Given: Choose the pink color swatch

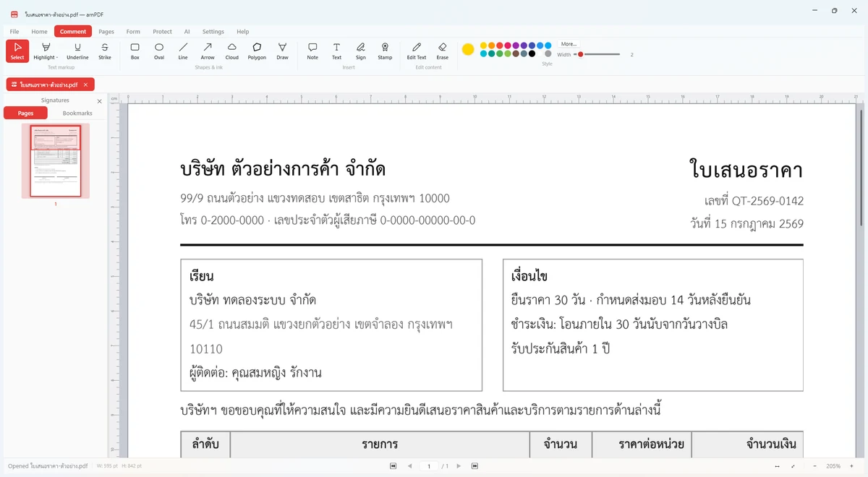Looking at the screenshot, I should coord(508,46).
